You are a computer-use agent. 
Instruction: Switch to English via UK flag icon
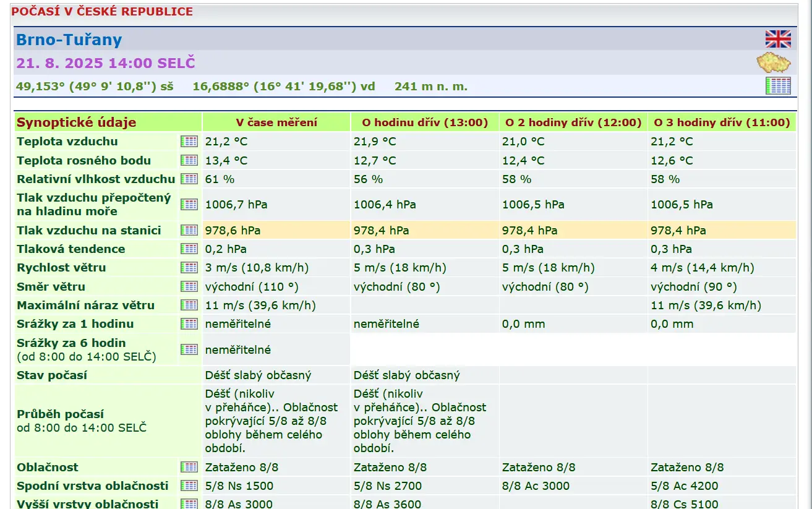click(x=777, y=40)
